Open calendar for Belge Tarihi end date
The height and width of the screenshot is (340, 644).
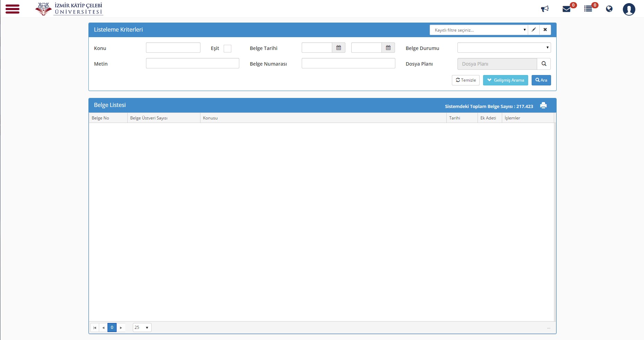(x=388, y=48)
